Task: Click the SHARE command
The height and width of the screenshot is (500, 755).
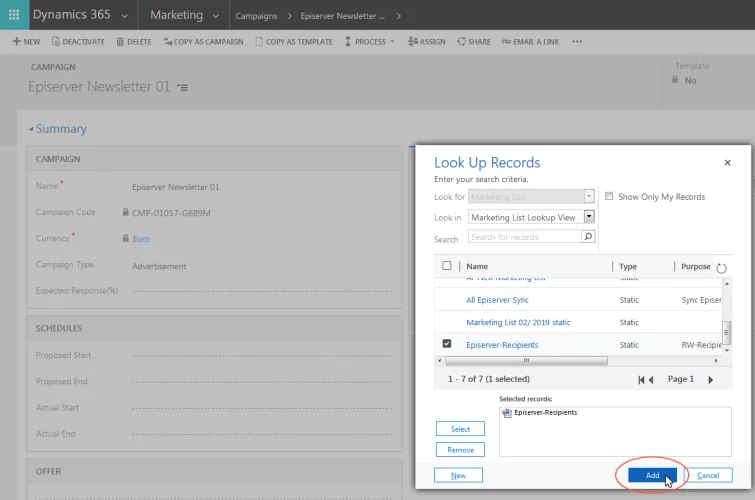Action: click(x=474, y=42)
